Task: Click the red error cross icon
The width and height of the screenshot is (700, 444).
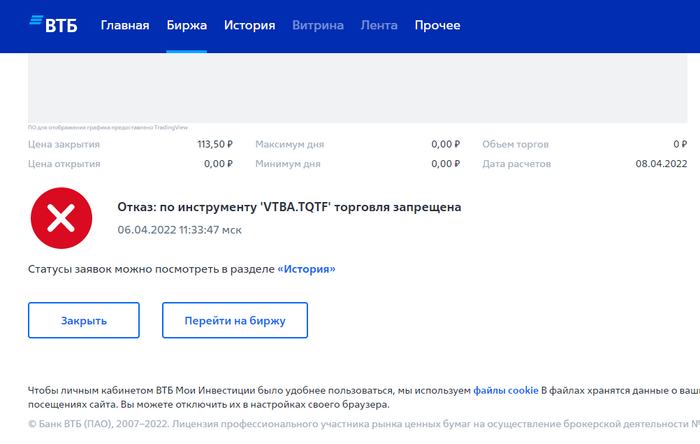Action: tap(60, 217)
